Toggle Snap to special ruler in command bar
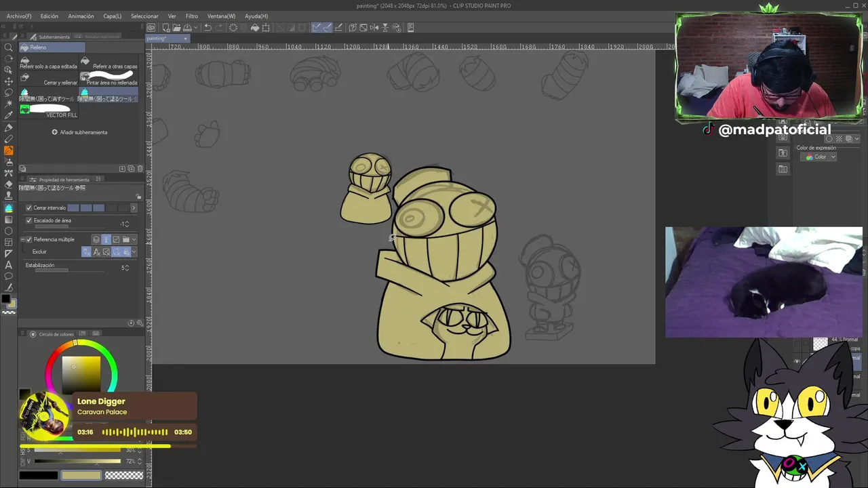This screenshot has height=488, width=868. (x=328, y=28)
